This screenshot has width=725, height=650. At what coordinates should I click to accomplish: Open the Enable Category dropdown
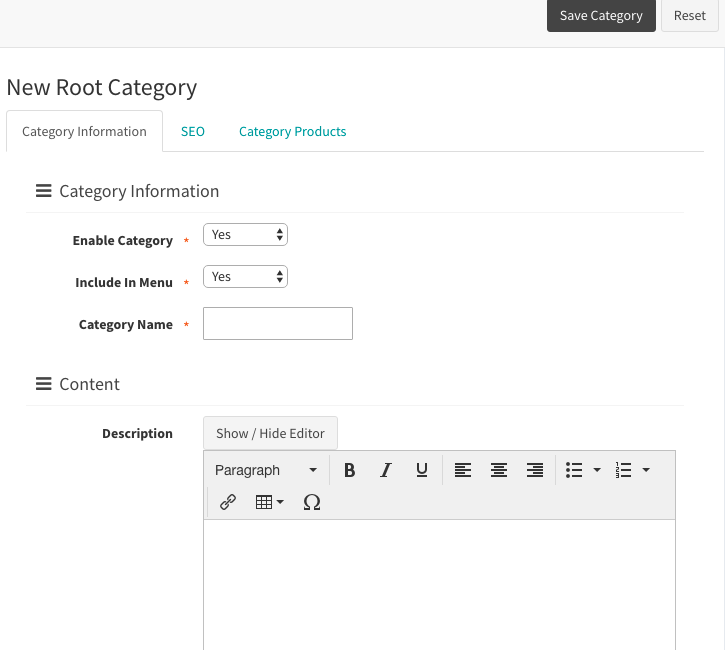245,235
